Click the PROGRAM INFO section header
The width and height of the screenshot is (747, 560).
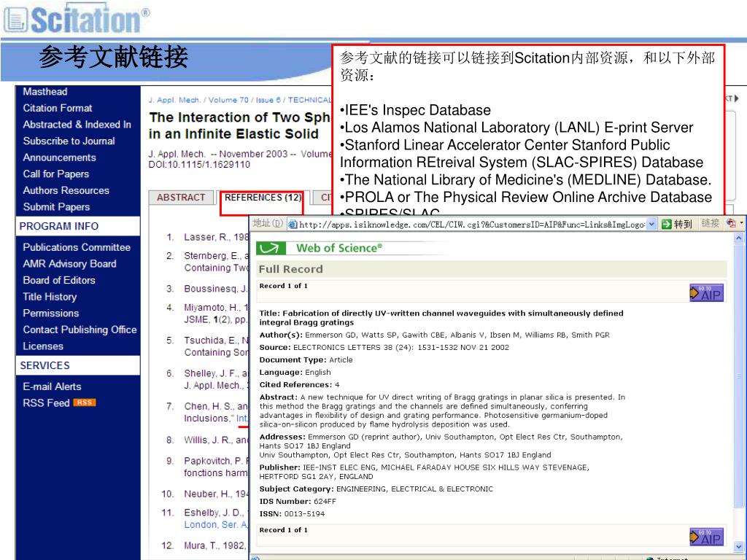coord(78,226)
